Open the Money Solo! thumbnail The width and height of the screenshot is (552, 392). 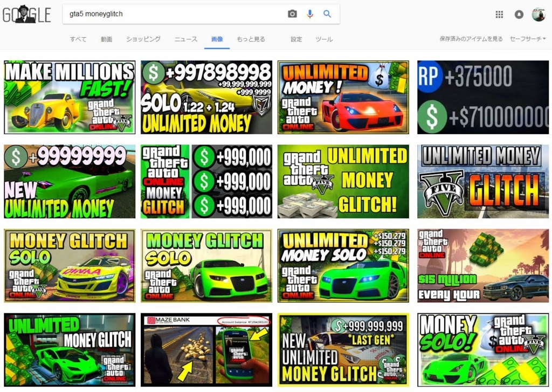click(483, 350)
